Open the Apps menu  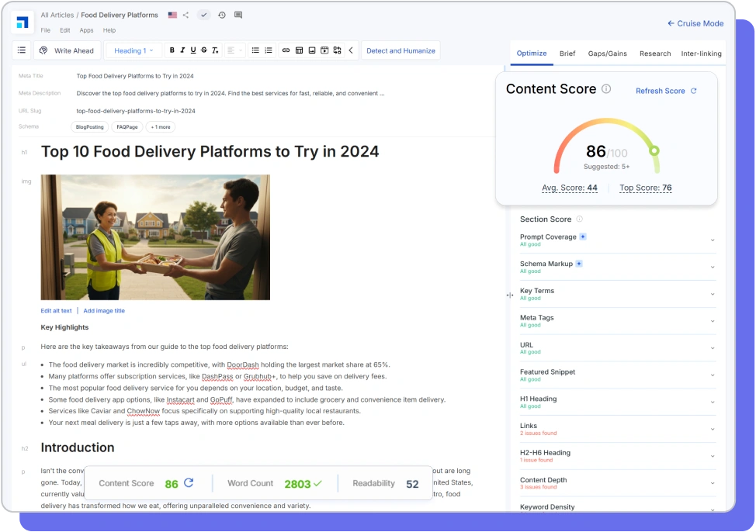(86, 30)
